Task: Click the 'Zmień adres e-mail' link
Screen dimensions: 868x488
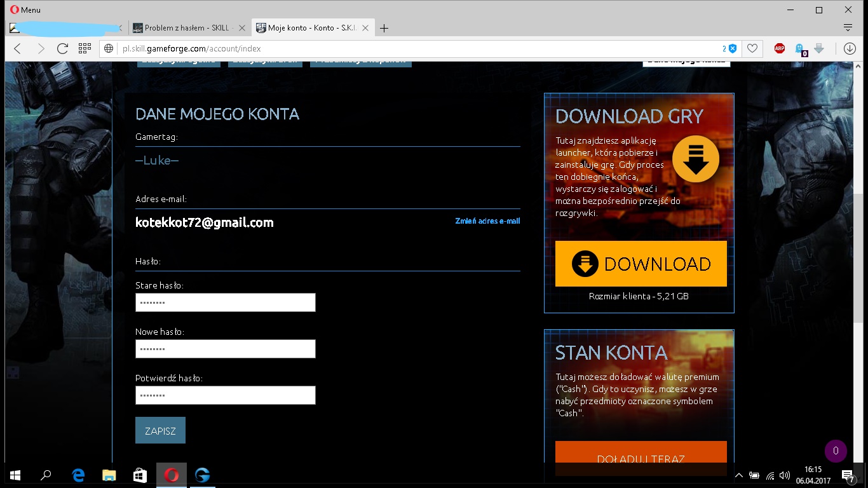Action: 487,221
